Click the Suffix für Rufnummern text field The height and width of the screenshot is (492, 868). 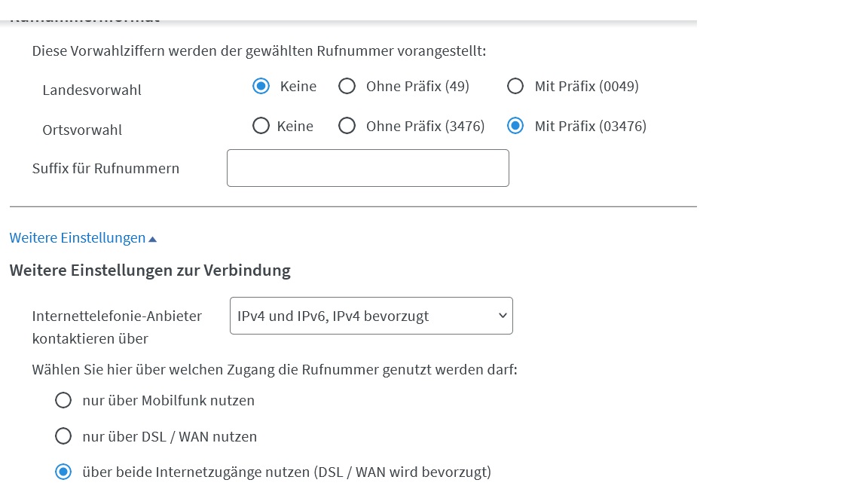click(x=368, y=168)
